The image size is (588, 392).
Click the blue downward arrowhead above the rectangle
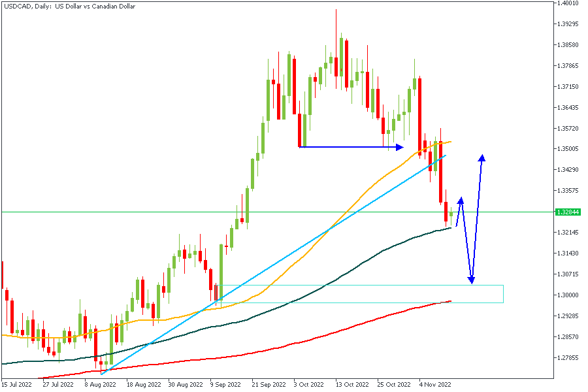point(471,279)
